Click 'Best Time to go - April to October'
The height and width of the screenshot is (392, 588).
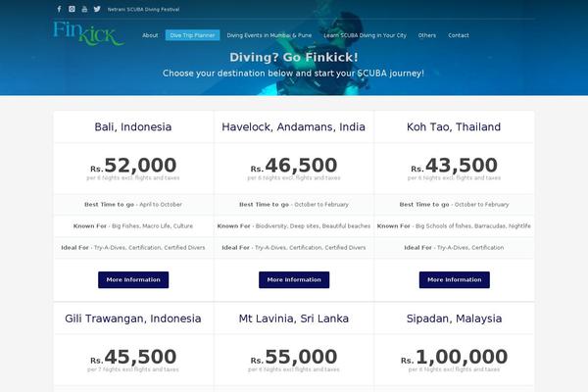133,205
